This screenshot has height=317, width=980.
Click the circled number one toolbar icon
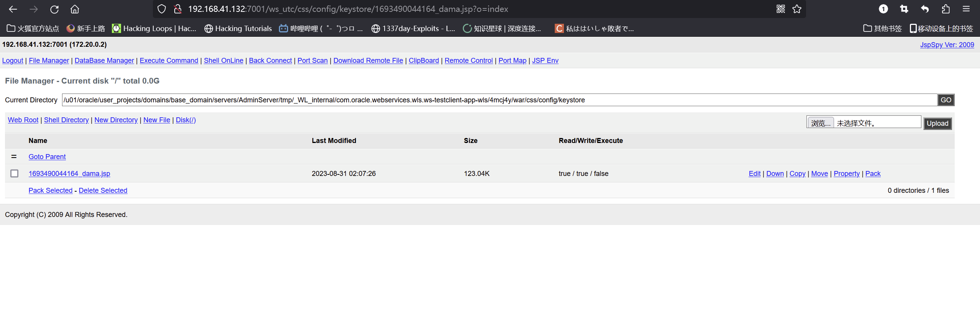(883, 9)
